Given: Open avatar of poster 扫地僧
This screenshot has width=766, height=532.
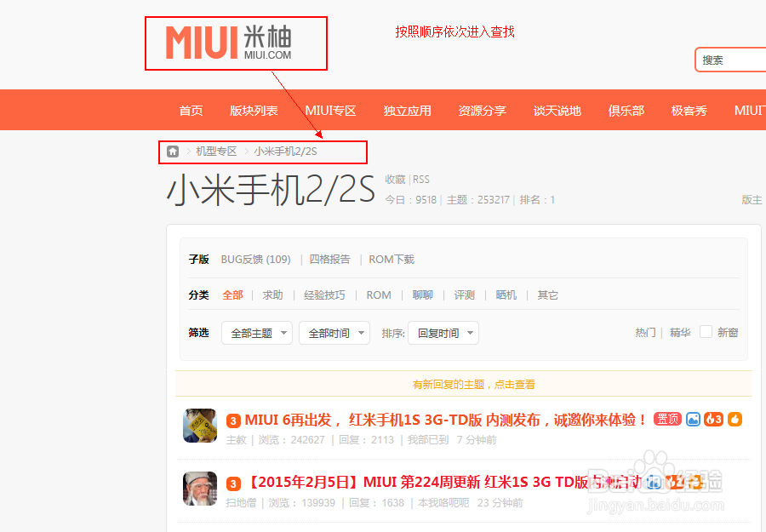Looking at the screenshot, I should (x=200, y=489).
